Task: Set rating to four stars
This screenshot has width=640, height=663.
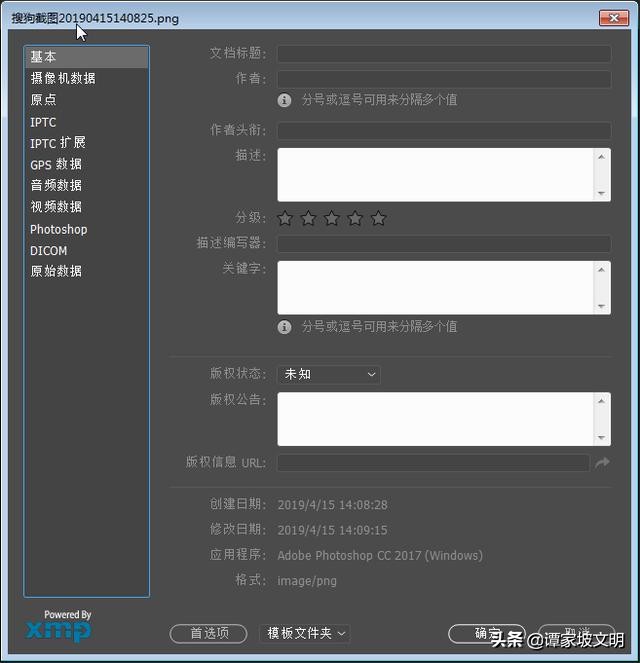Action: pyautogui.click(x=355, y=218)
